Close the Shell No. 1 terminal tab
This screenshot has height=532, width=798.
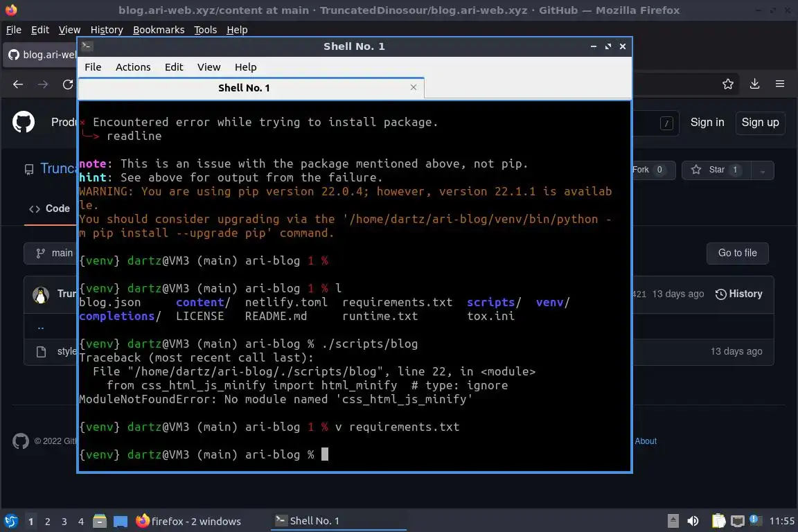coord(414,87)
